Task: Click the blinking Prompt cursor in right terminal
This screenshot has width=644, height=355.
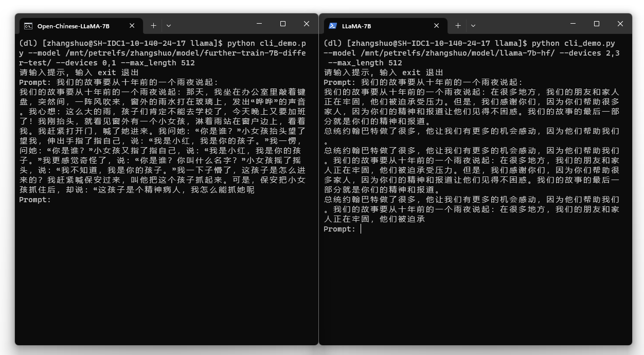Action: point(361,228)
